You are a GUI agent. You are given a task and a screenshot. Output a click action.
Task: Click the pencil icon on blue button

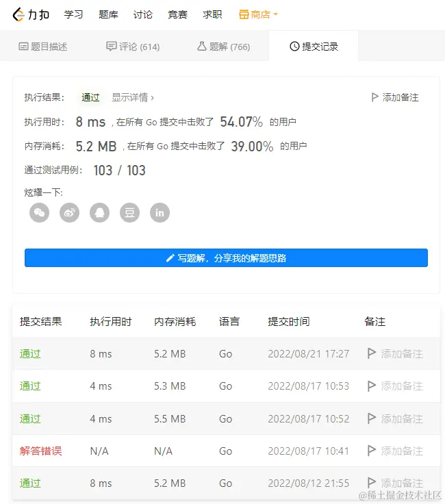(x=170, y=257)
